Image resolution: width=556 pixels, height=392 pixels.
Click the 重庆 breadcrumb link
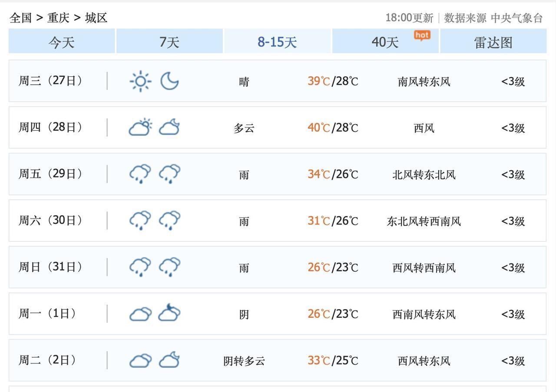[x=58, y=18]
